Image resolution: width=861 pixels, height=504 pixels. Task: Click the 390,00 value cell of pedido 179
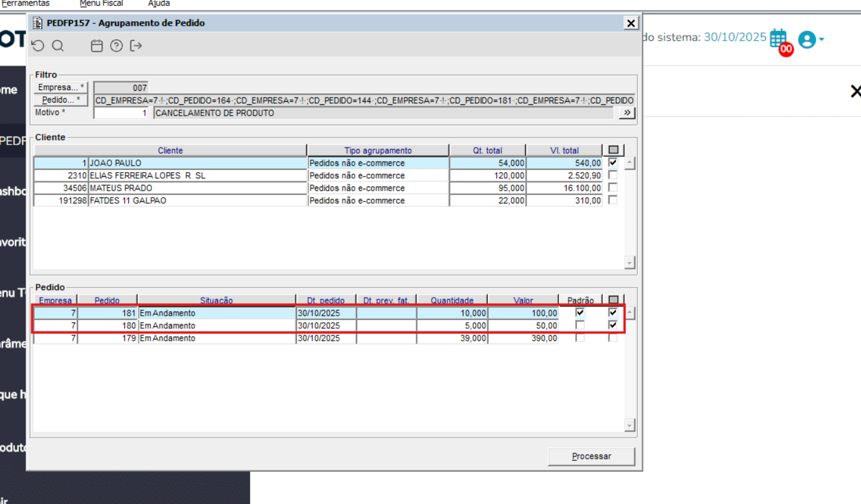[523, 338]
